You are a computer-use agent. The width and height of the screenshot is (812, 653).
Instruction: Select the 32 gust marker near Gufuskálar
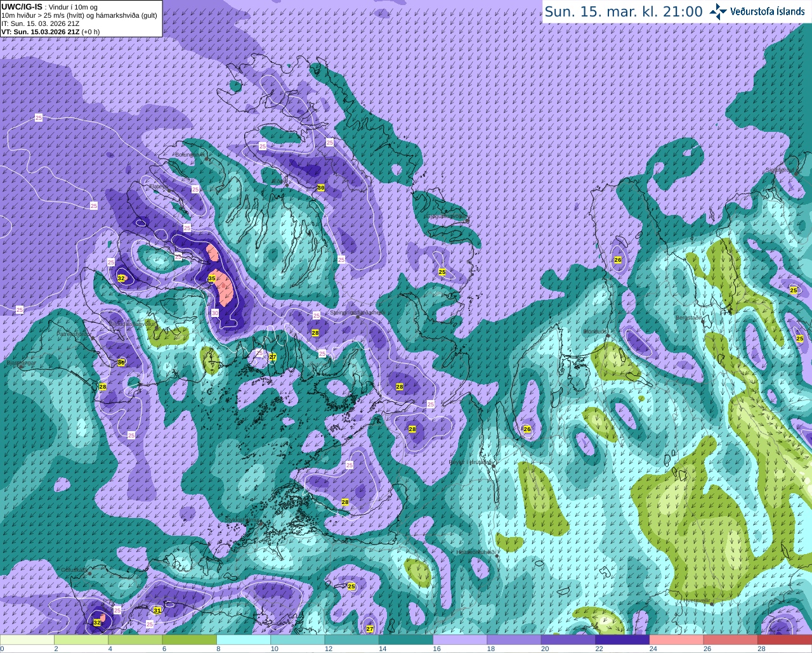(x=96, y=623)
